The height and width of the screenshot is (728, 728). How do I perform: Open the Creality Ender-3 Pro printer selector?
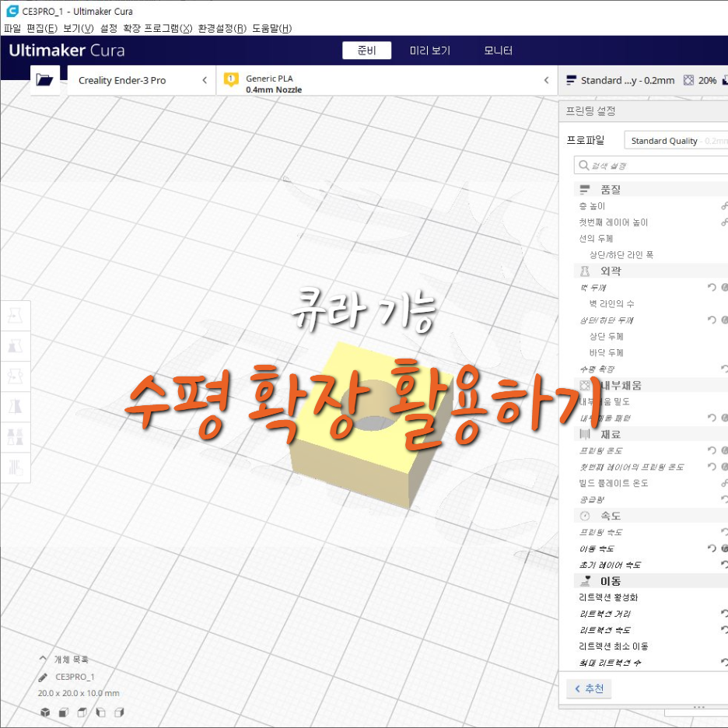coord(142,80)
